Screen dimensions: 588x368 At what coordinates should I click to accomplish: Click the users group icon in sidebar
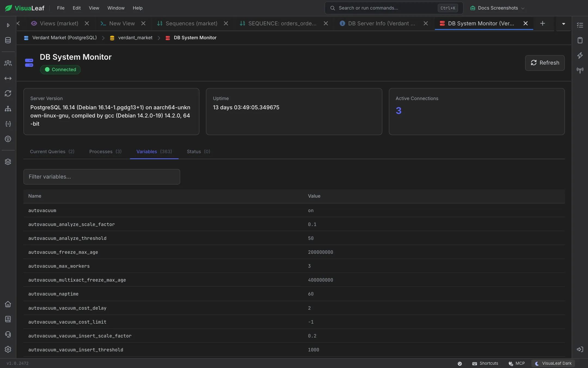tap(8, 63)
